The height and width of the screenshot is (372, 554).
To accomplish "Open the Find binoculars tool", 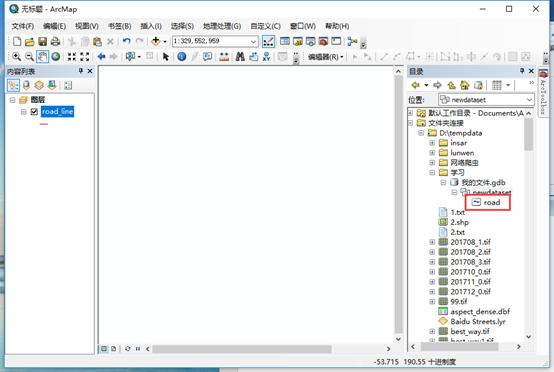I will click(x=240, y=57).
